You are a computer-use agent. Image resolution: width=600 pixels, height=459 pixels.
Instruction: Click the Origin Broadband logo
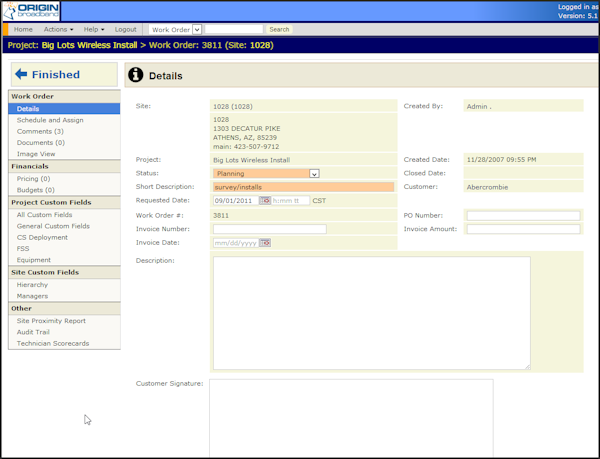pyautogui.click(x=31, y=11)
